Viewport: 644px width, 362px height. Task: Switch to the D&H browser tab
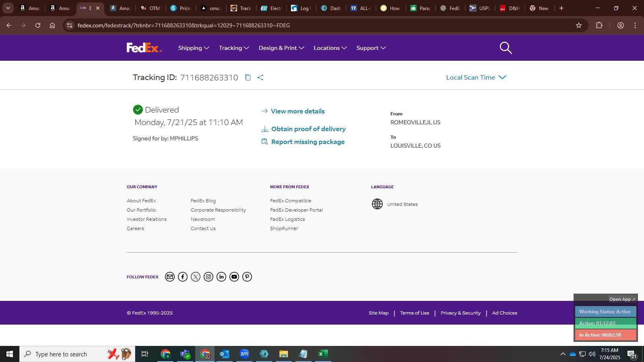coord(510,8)
